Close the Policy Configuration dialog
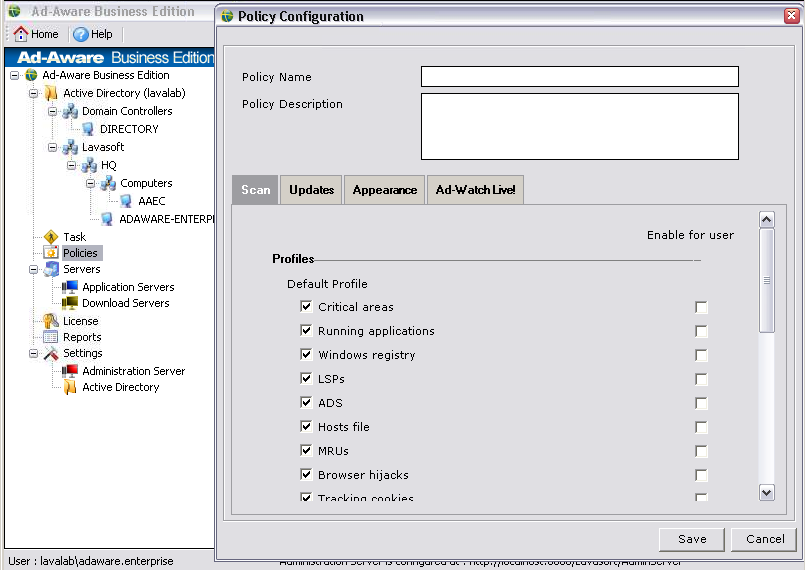 pos(792,16)
